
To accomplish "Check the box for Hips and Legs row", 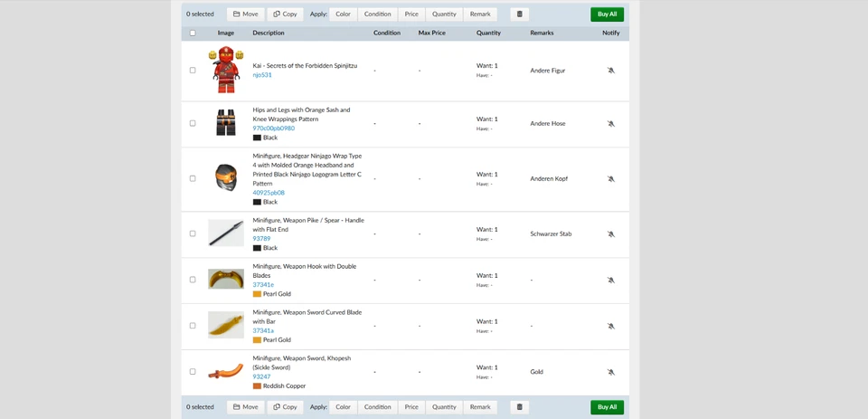I will point(193,124).
